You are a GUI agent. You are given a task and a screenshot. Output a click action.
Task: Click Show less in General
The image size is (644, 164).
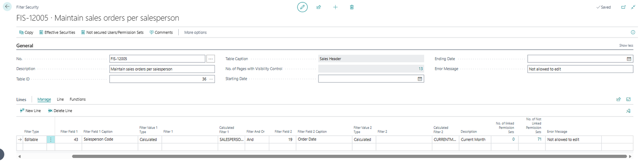click(x=626, y=46)
